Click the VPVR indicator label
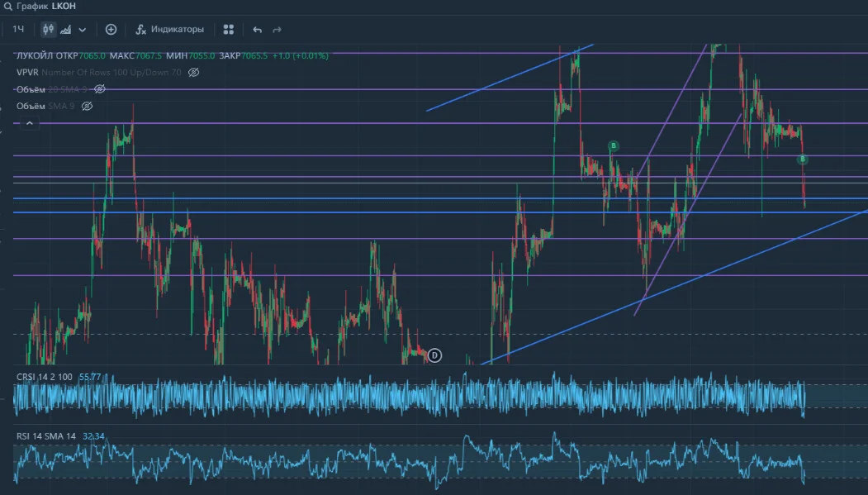The height and width of the screenshot is (495, 868). coord(28,73)
